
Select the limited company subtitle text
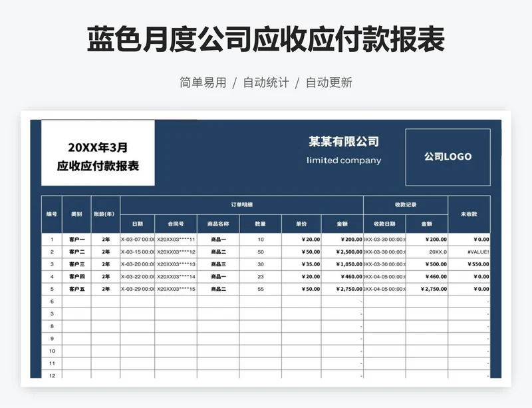tap(344, 160)
